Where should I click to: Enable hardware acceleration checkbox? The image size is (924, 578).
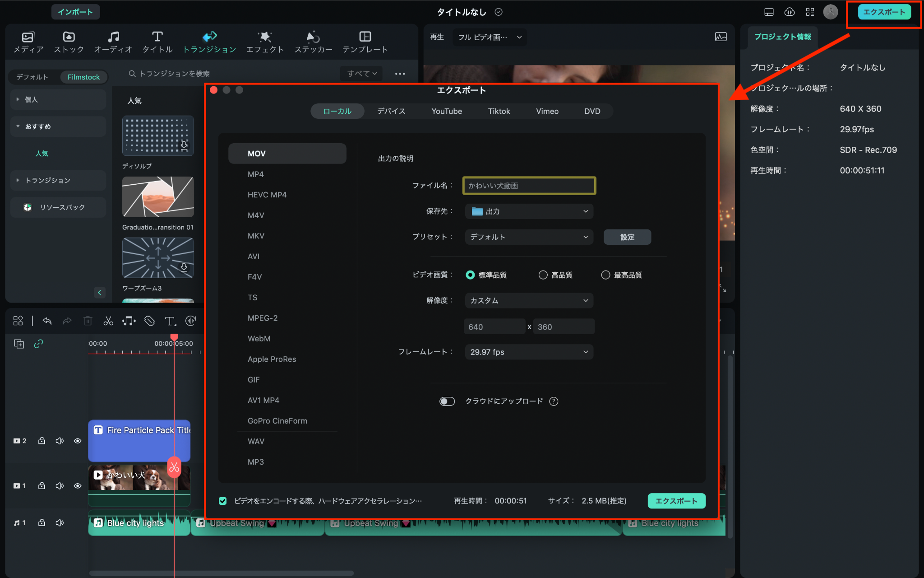click(x=223, y=501)
